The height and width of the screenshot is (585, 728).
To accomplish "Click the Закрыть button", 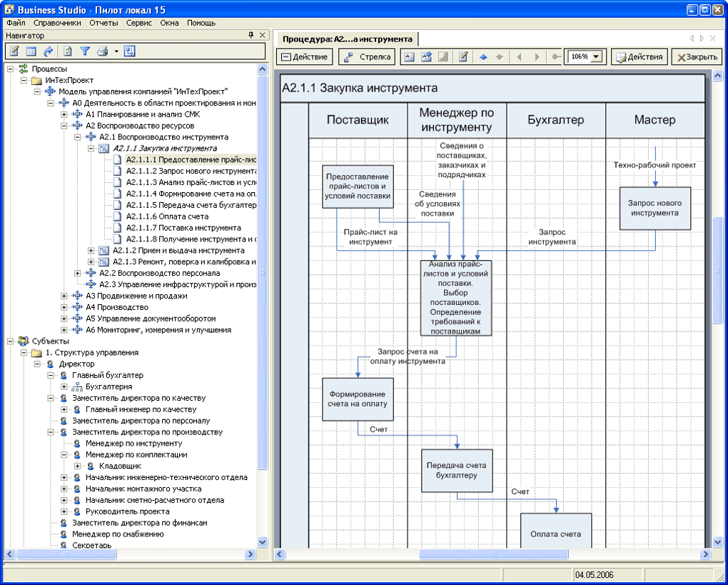I will point(697,57).
